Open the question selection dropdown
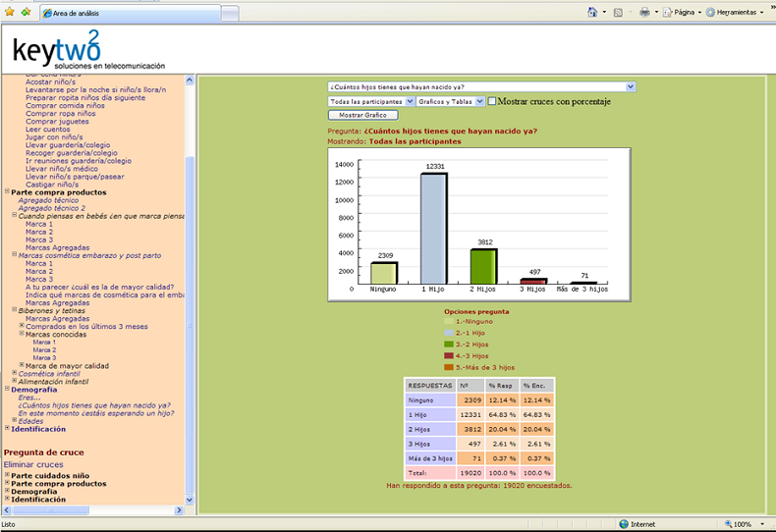This screenshot has height=532, width=776. tap(481, 86)
